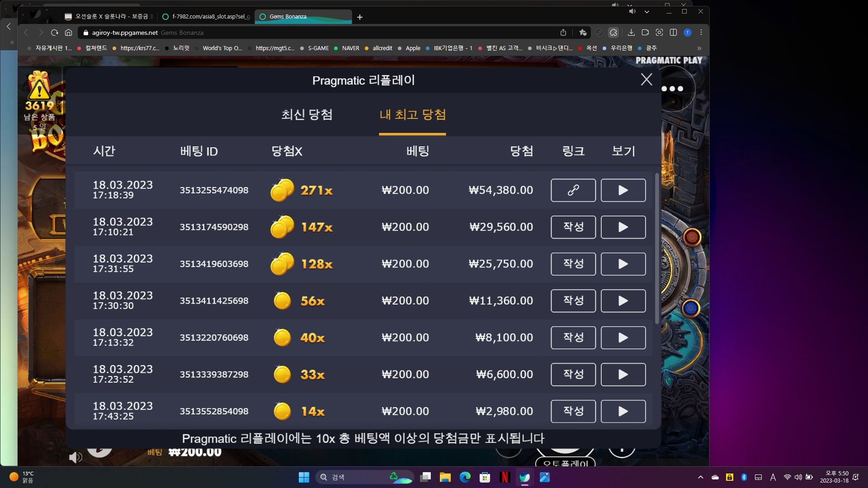Open Task View on the taskbar
868x488 pixels.
pos(425,477)
